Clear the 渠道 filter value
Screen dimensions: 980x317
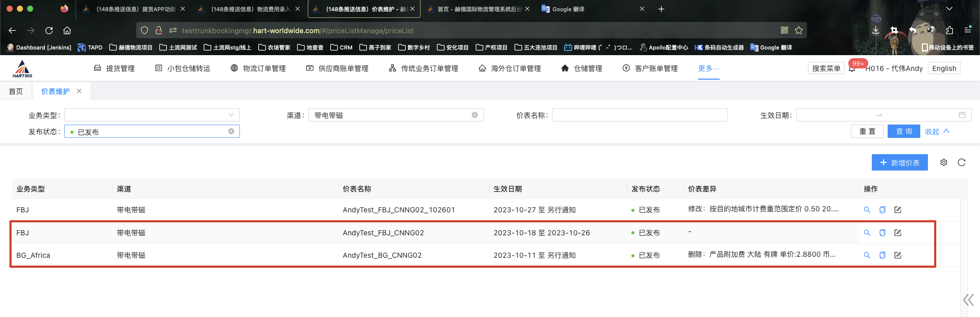pos(475,115)
